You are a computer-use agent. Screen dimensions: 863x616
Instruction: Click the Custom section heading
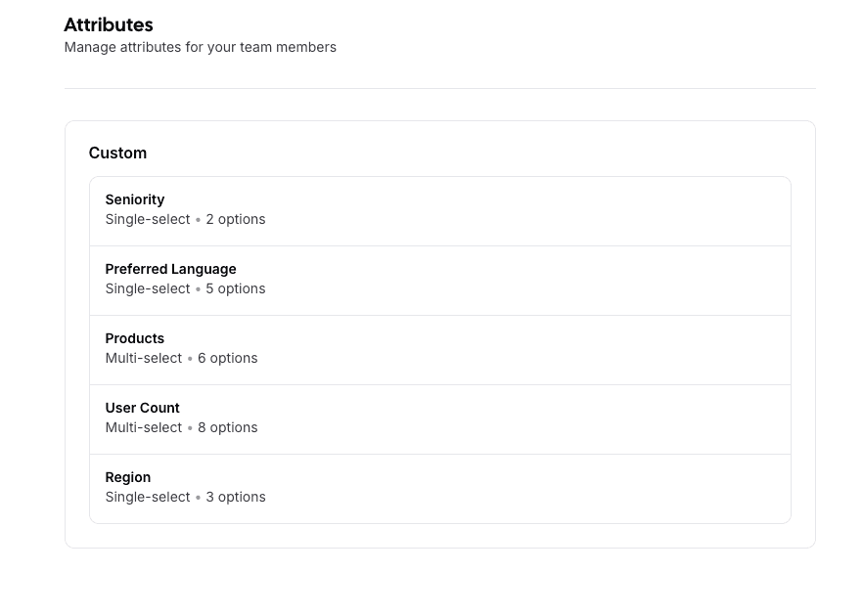pos(117,153)
